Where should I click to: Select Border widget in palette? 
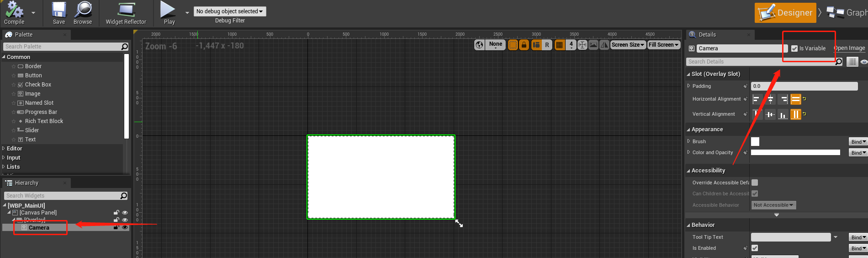(x=33, y=66)
